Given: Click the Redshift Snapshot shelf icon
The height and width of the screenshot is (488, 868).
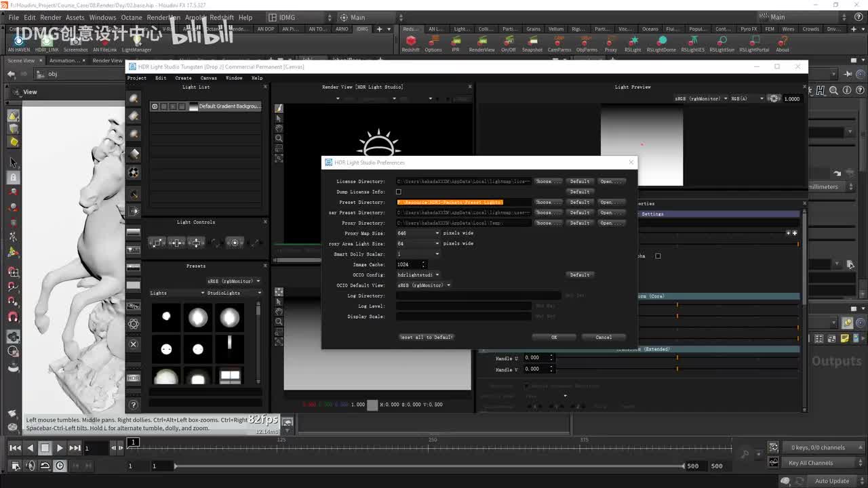Looking at the screenshot, I should pyautogui.click(x=532, y=44).
